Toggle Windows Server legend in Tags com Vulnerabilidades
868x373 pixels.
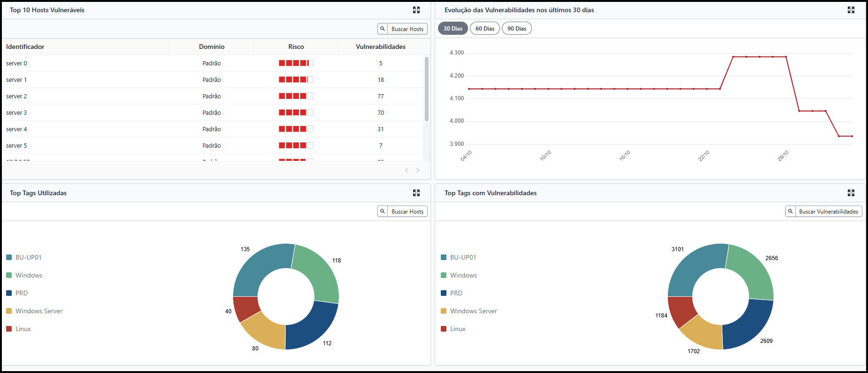tap(473, 311)
